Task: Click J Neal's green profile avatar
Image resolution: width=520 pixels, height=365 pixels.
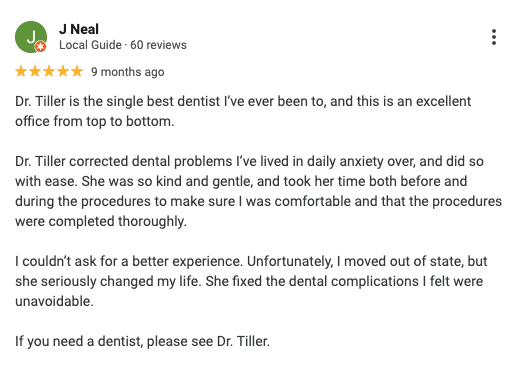Action: (31, 37)
